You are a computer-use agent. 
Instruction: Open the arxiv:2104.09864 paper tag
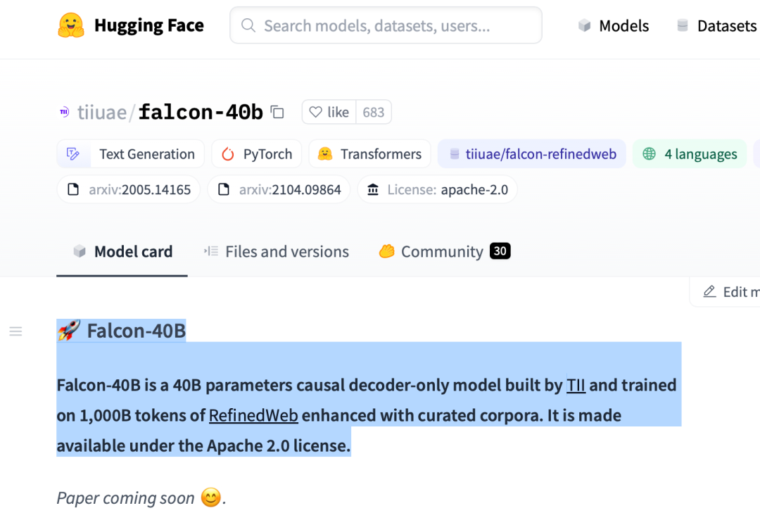click(279, 189)
